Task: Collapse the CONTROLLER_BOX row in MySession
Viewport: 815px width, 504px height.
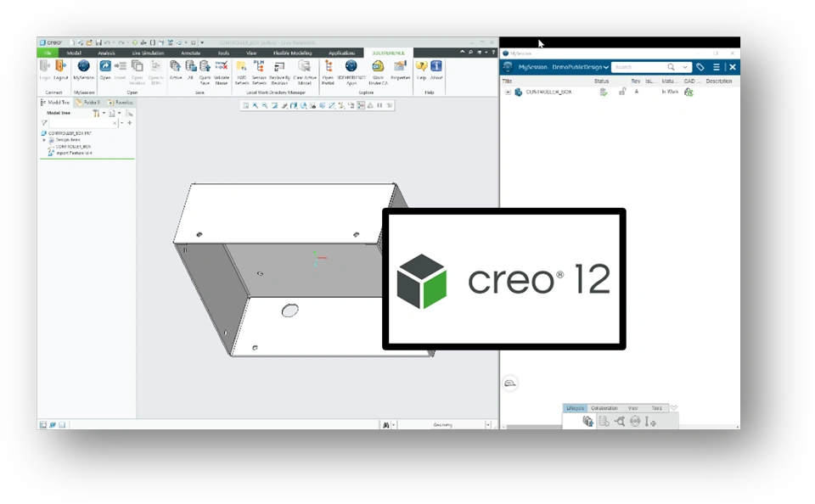Action: [x=508, y=92]
